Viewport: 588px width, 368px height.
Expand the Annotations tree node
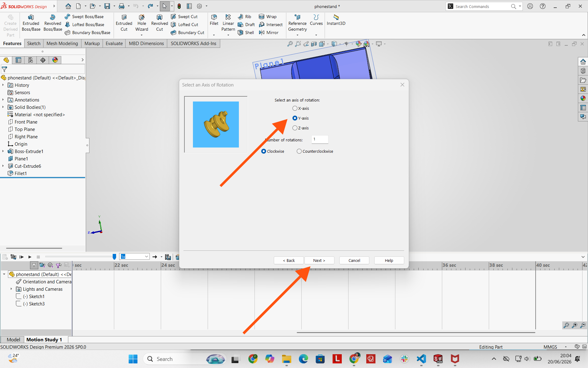[3, 100]
